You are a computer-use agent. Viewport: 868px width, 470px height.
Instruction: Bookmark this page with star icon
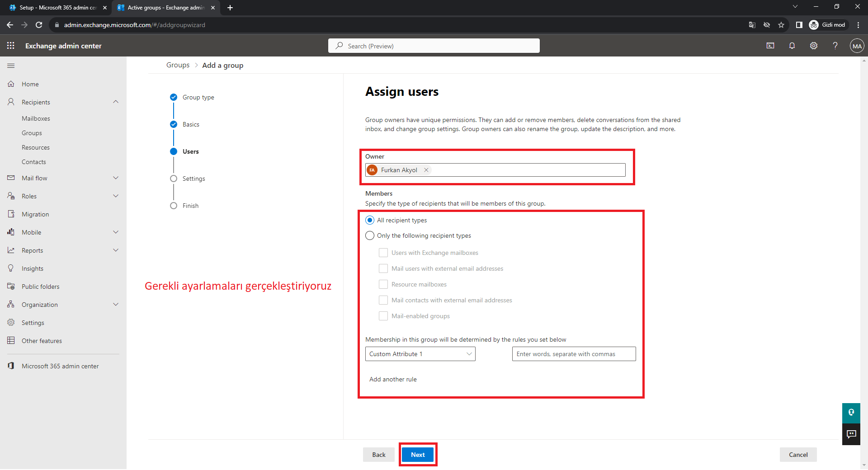(x=781, y=25)
